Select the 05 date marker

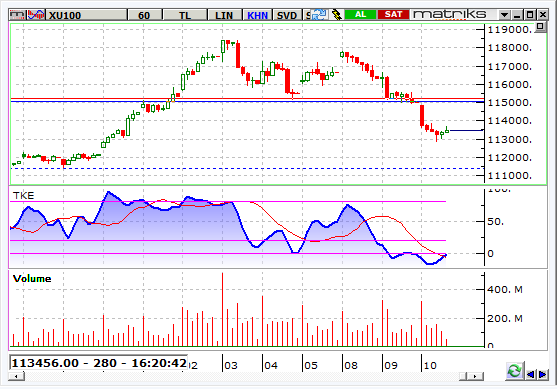click(x=310, y=365)
